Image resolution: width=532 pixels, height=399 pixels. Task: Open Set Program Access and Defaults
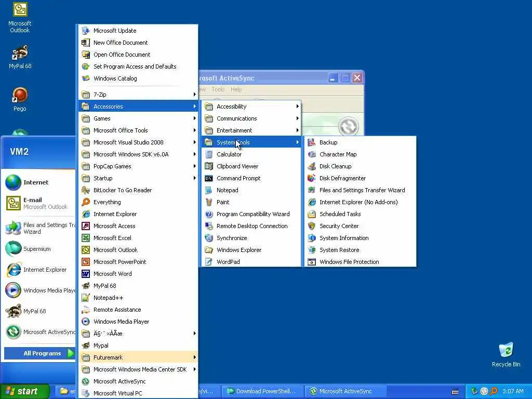[138, 66]
